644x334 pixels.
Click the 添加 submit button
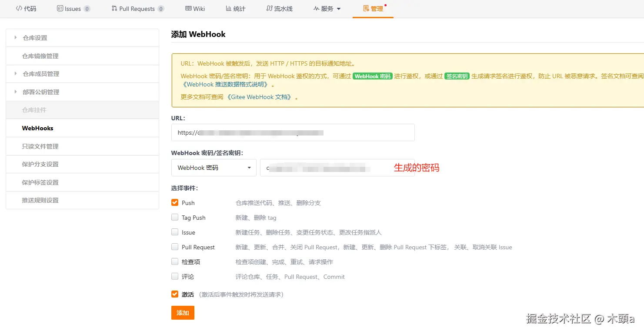183,313
